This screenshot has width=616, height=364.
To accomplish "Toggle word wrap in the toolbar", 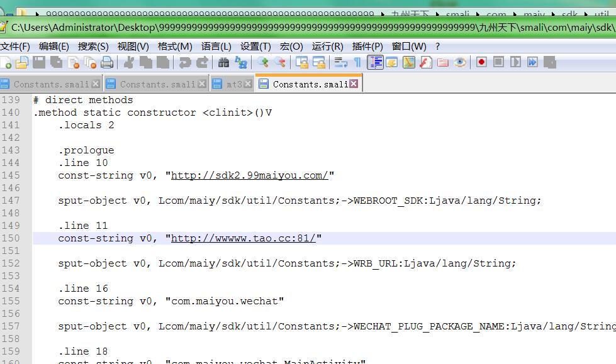I will tap(340, 62).
